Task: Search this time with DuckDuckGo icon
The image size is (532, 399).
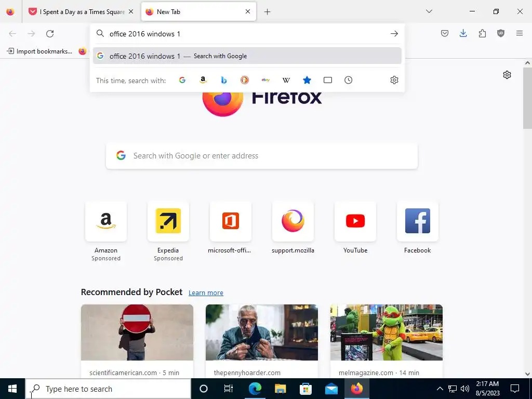Action: point(245,80)
